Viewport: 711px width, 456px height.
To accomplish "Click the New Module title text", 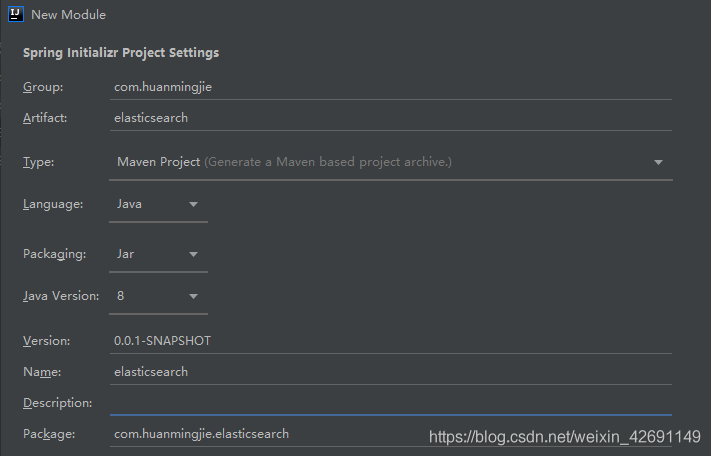I will pos(68,15).
